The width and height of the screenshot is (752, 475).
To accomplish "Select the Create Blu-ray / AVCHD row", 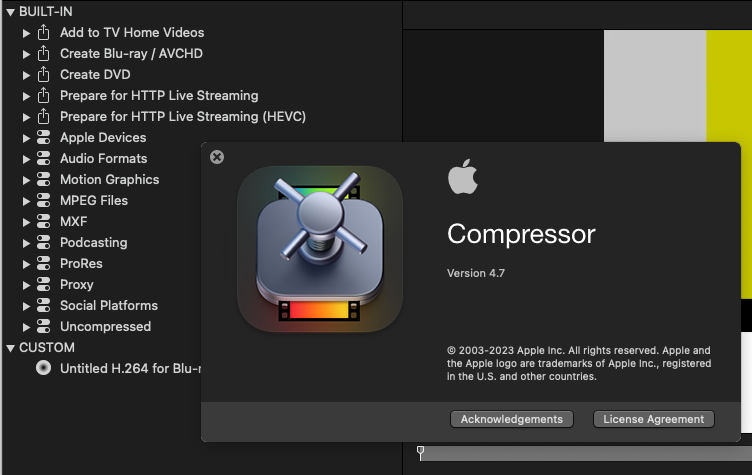I will 202,53.
